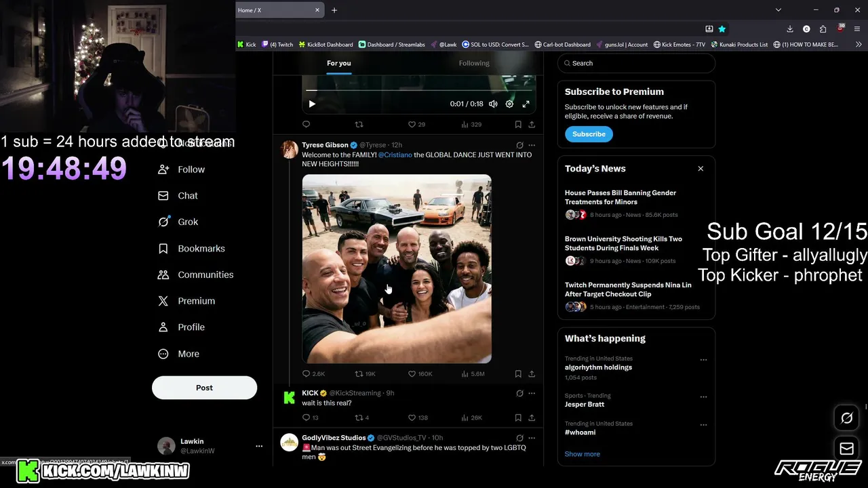
Task: Open options for Jesper Bratt trend
Action: pos(703,397)
